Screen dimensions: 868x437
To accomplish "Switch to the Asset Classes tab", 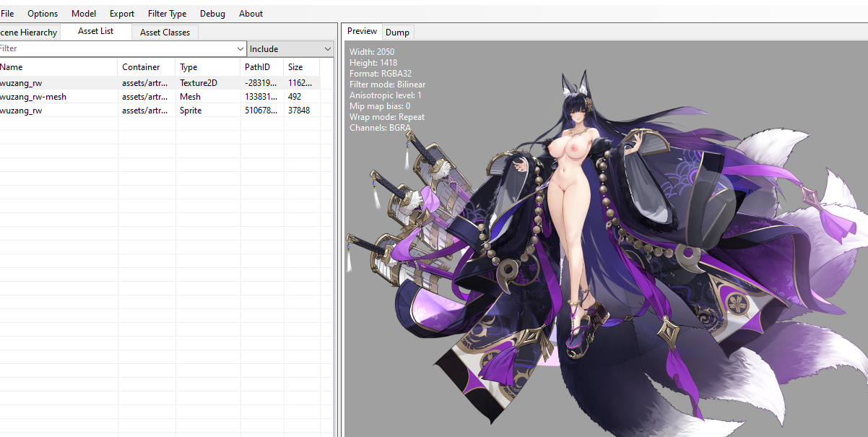I will coord(165,33).
